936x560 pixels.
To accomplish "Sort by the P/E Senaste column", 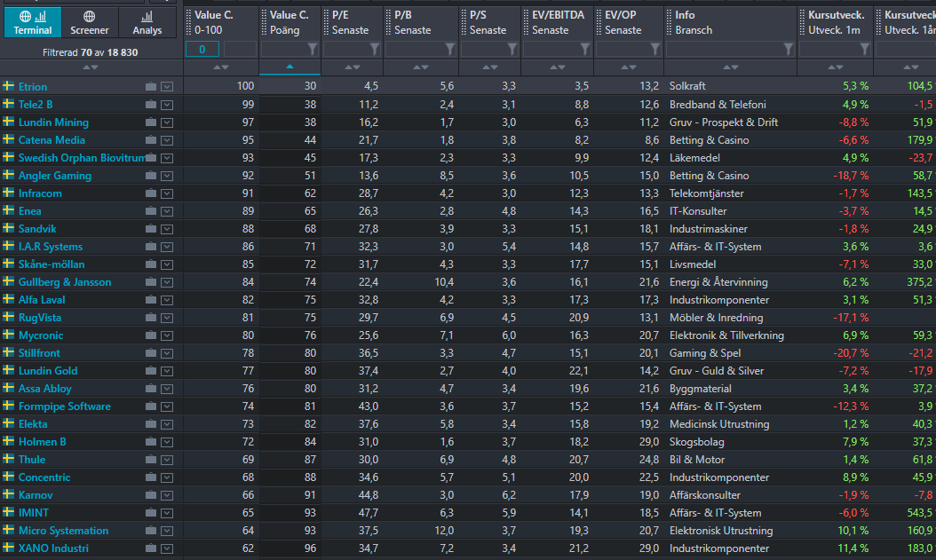I will (x=353, y=67).
